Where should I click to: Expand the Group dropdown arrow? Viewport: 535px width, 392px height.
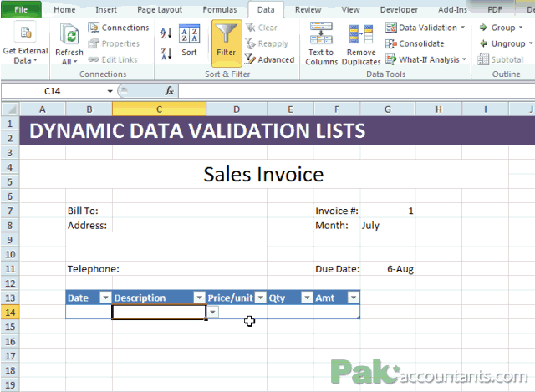(x=521, y=28)
